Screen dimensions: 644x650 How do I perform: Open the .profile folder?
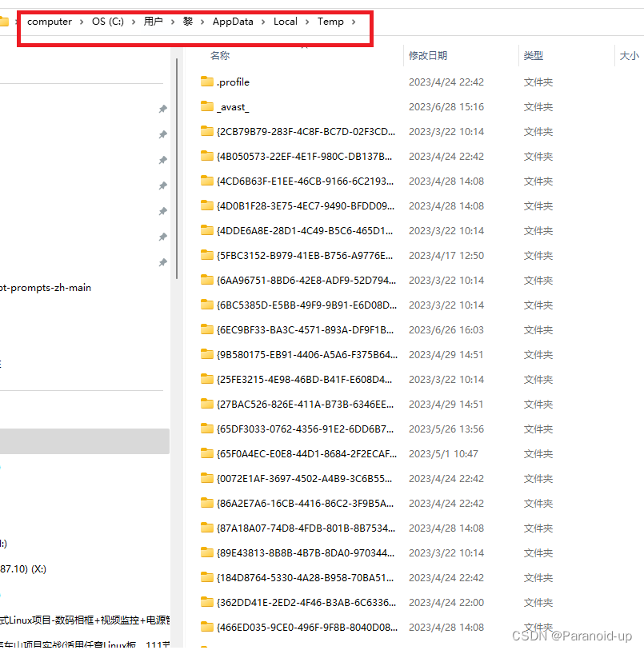click(x=230, y=82)
